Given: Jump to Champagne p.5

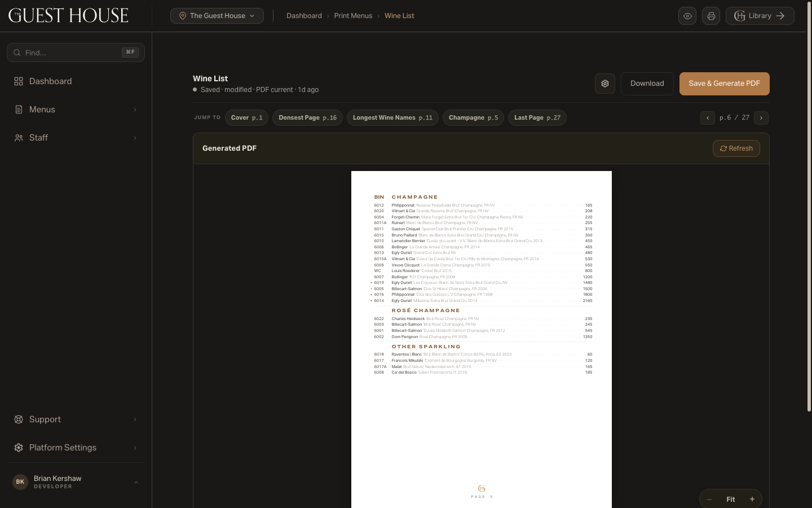Looking at the screenshot, I should [x=473, y=117].
